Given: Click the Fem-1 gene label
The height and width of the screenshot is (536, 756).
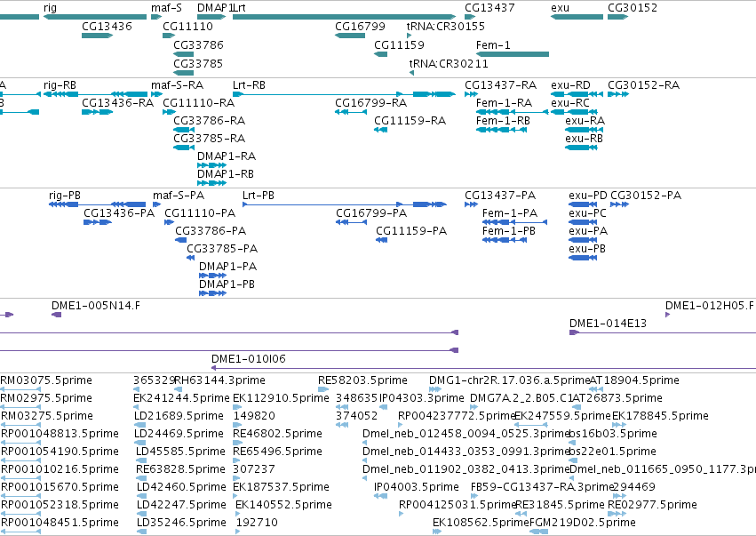Looking at the screenshot, I should click(x=493, y=44).
